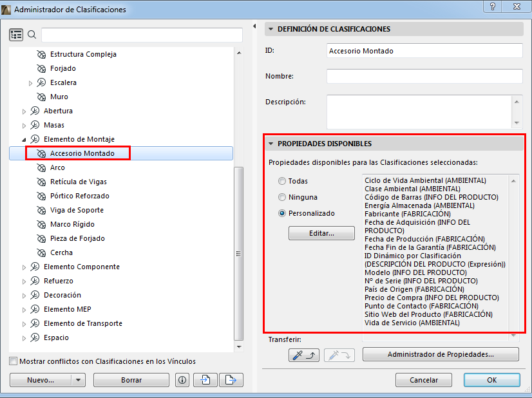532x398 pixels.
Task: Click the classification icon beside Estructura Compleja
Action: click(x=41, y=54)
